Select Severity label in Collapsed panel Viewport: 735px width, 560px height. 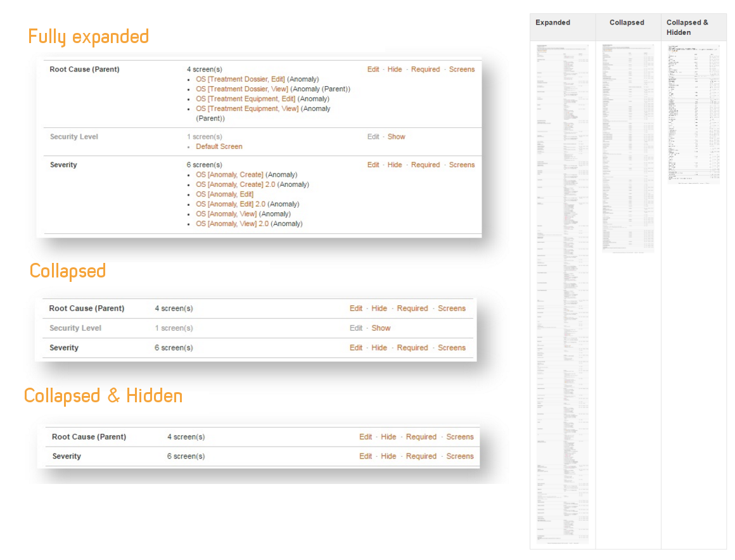tap(64, 348)
